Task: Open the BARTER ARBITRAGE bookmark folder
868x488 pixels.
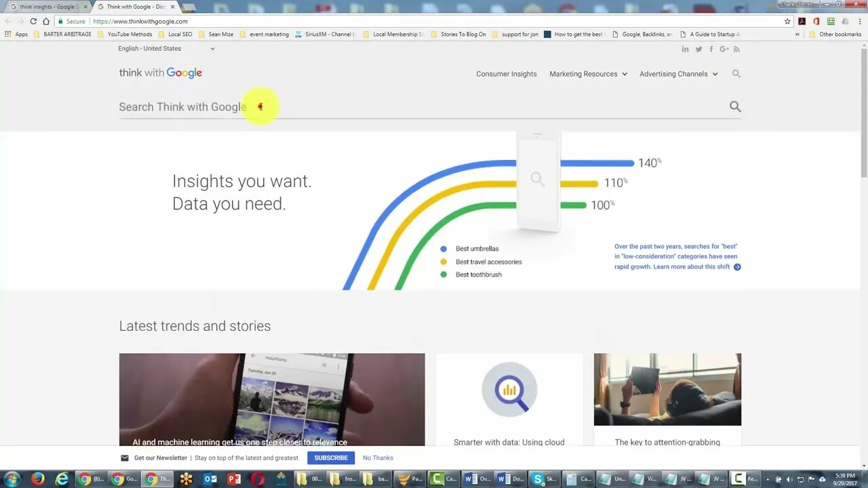Action: [62, 34]
